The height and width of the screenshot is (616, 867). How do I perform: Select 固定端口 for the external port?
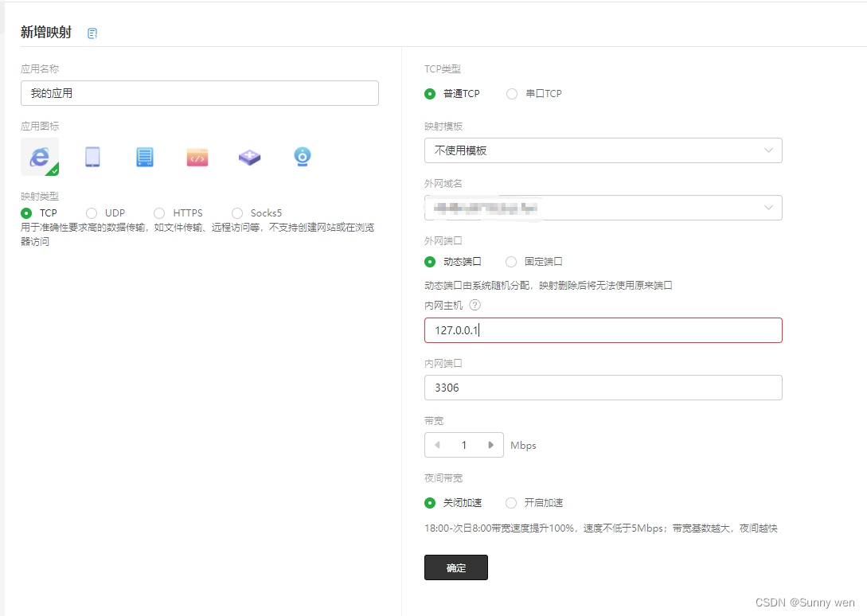(x=511, y=262)
